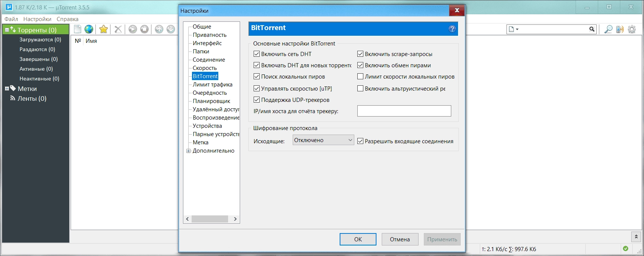Select Соединение in settings tree

click(209, 59)
